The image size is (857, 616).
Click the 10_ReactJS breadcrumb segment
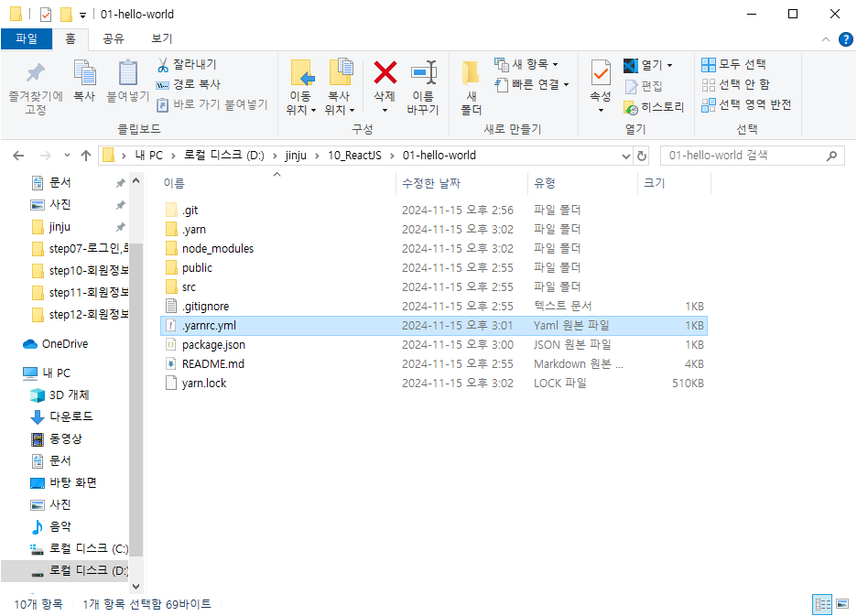(354, 156)
